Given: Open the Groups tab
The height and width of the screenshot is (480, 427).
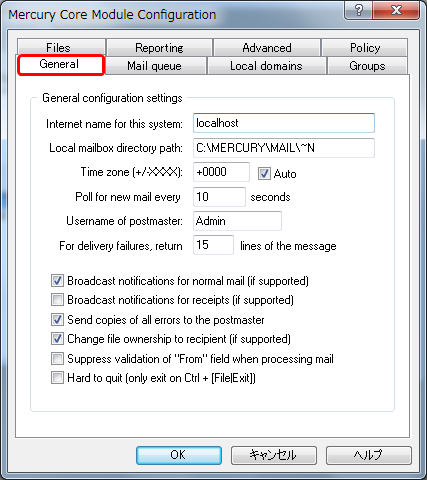Looking at the screenshot, I should (x=367, y=66).
